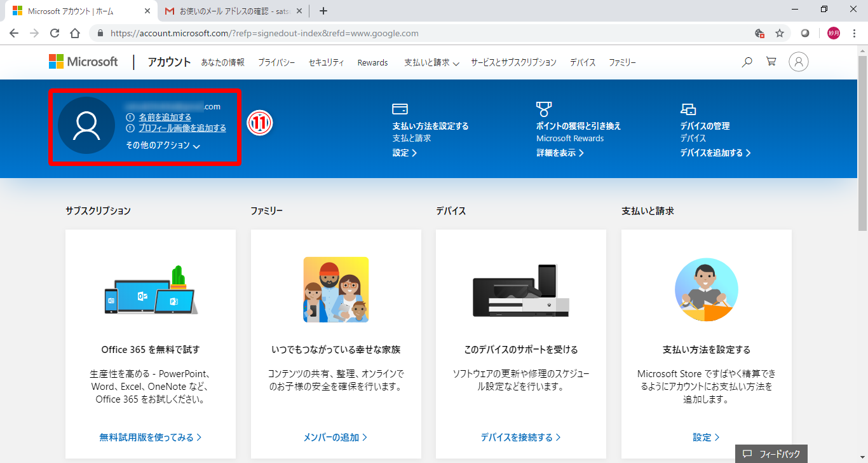
Task: Click the account avatar icon in header
Action: (799, 62)
